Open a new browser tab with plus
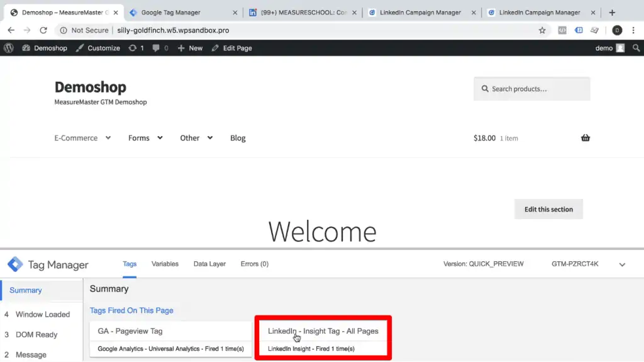644x362 pixels. click(612, 13)
